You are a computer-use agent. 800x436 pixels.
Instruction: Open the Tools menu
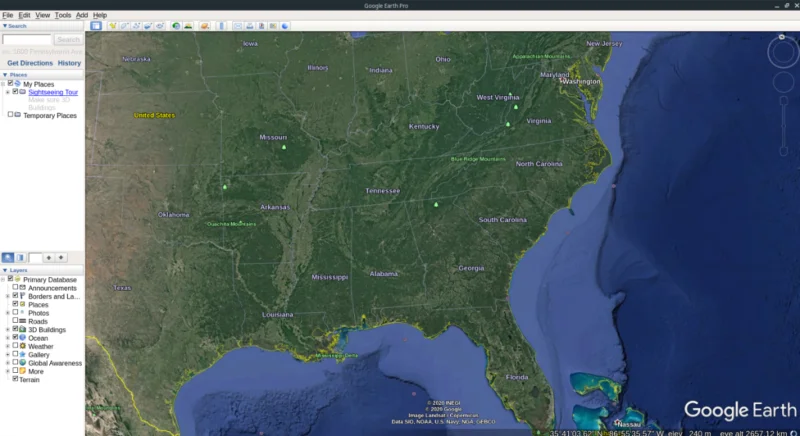pos(63,15)
